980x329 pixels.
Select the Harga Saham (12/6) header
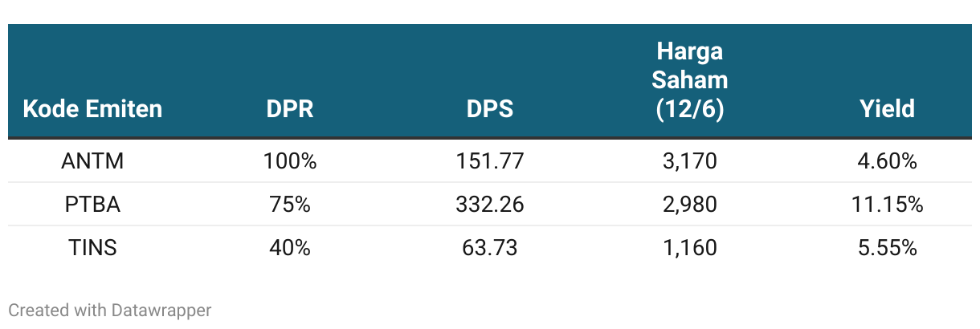tap(690, 80)
